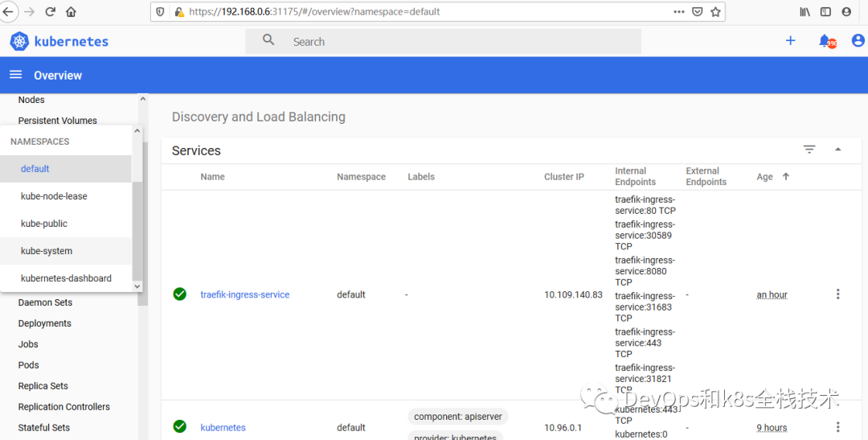Open Daemon Sets in the sidebar

coord(45,302)
